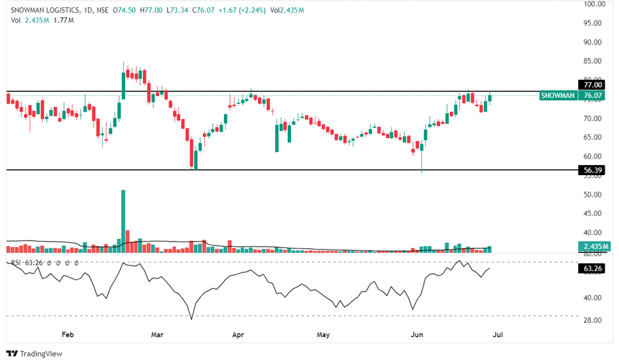
Task: Click the 63.26 RSI axis label
Action: [x=593, y=269]
